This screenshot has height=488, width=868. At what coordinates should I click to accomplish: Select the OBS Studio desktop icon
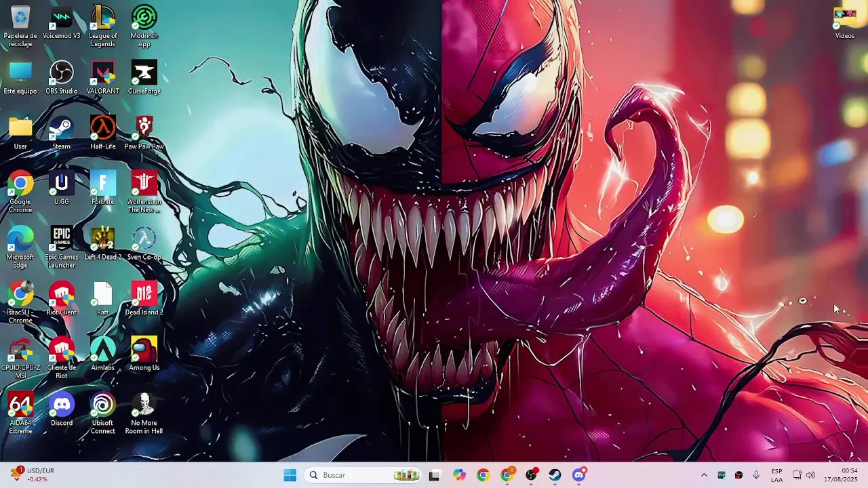coord(62,77)
